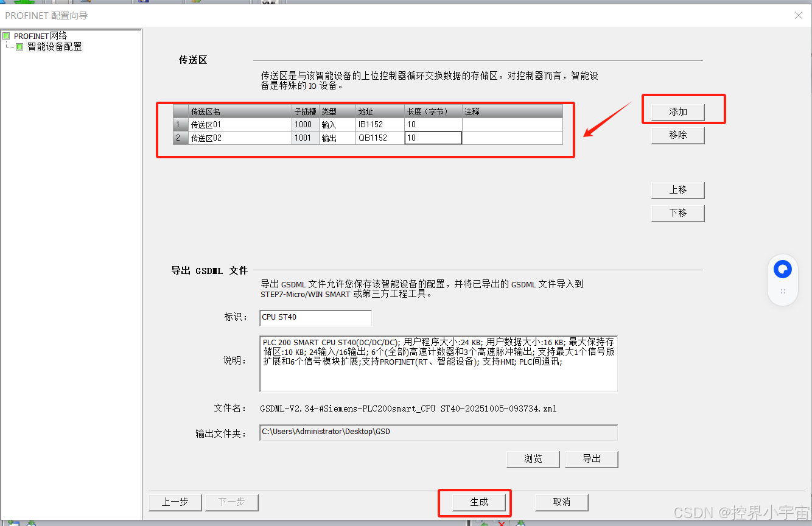Viewport: 812px width, 526px height.
Task: Click the green node icon beside 智能设备配置
Action: pyautogui.click(x=18, y=45)
